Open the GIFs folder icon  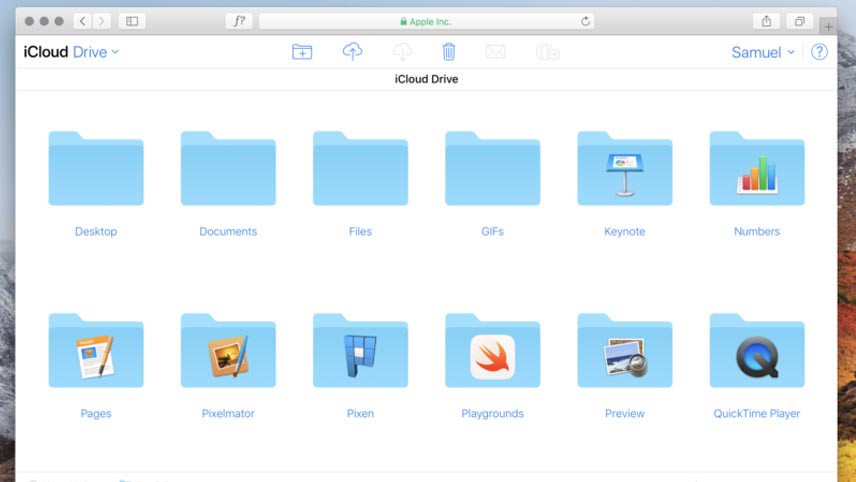pyautogui.click(x=492, y=168)
